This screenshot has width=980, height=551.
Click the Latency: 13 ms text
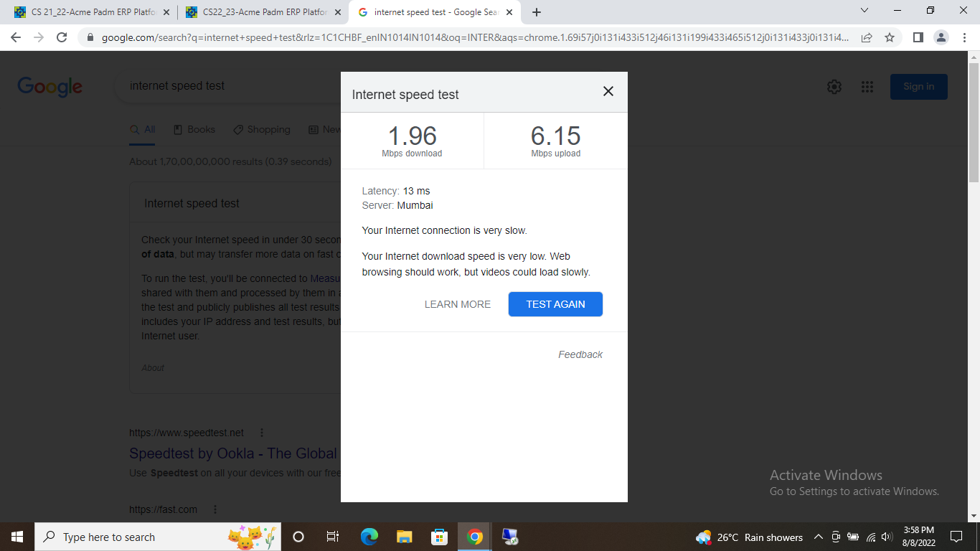[396, 191]
